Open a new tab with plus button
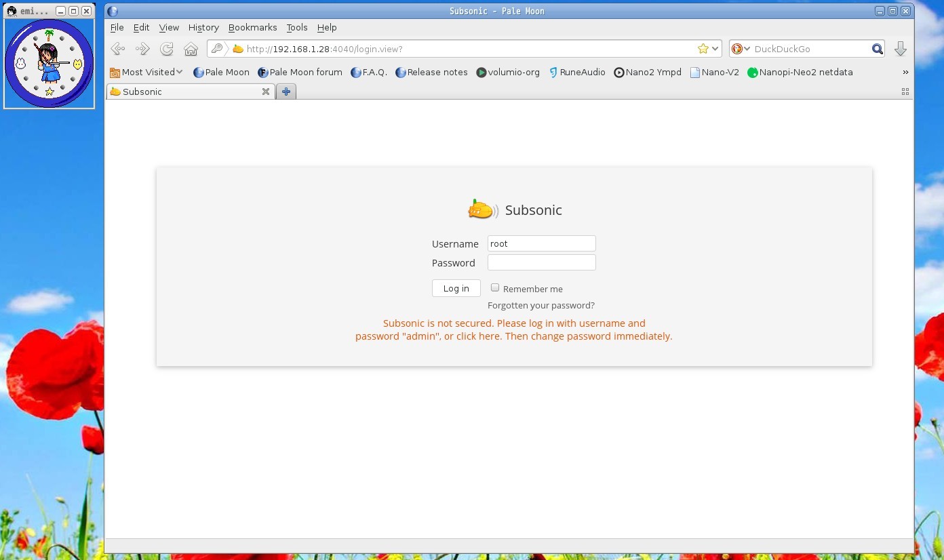944x560 pixels. (286, 92)
